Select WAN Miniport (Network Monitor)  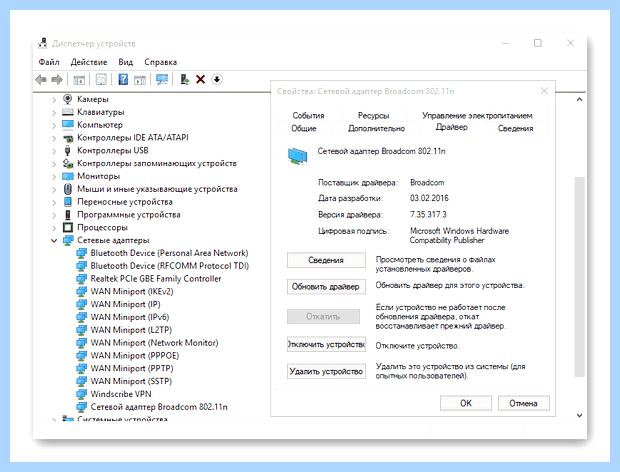coord(154,343)
